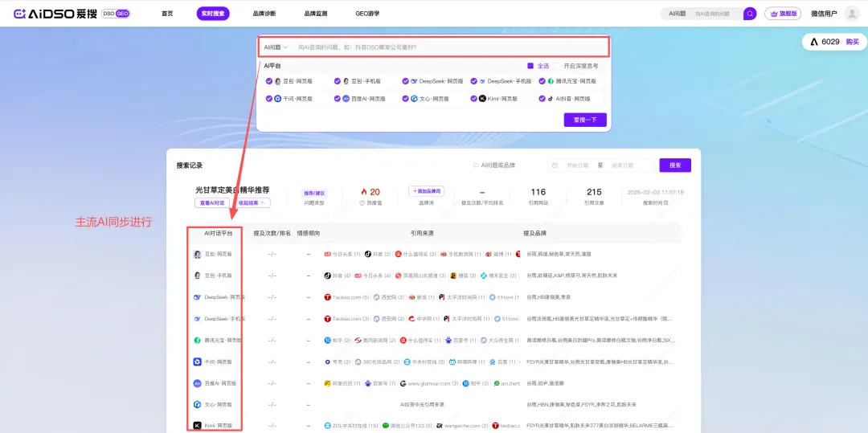The width and height of the screenshot is (868, 433).
Task: Open the user avatar icon at top right
Action: (x=851, y=14)
